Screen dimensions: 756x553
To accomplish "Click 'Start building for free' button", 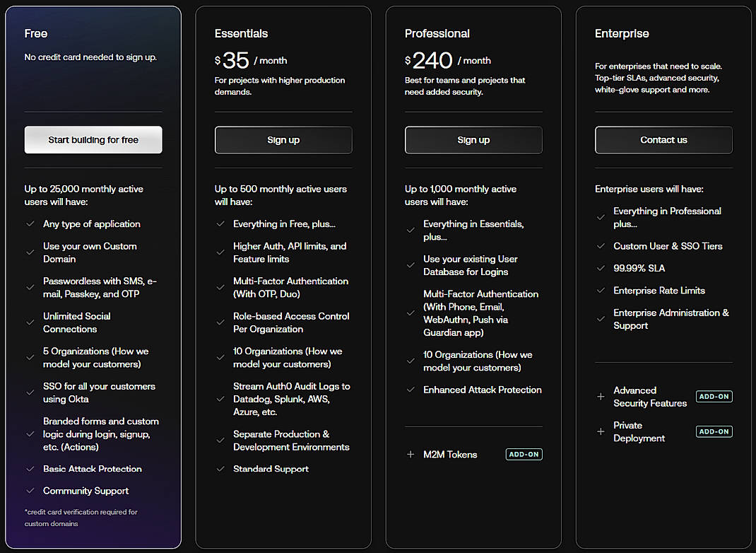I will [93, 140].
